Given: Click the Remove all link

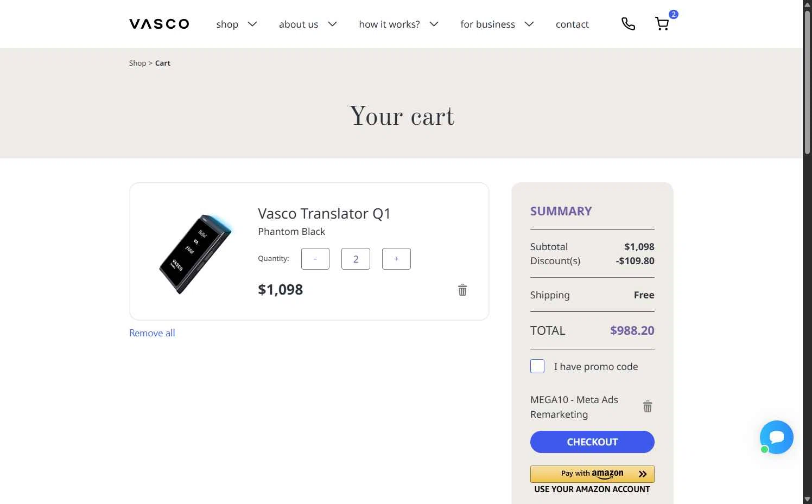Looking at the screenshot, I should click(x=152, y=333).
